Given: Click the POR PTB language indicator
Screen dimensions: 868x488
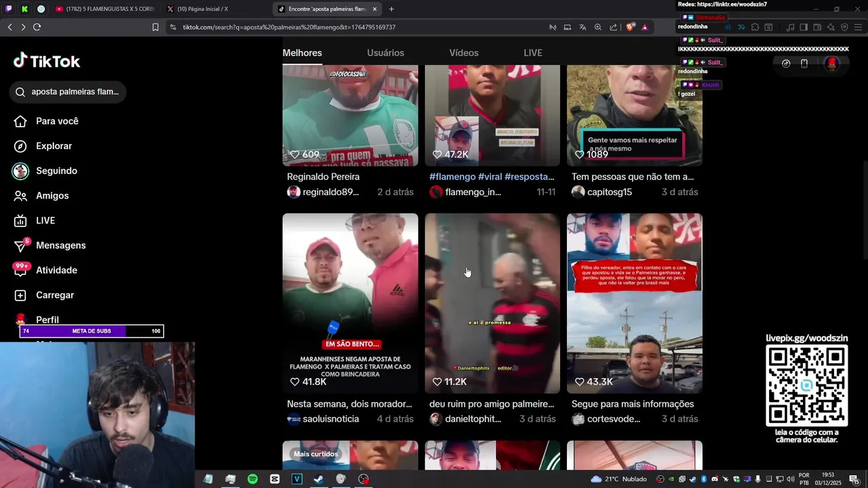Looking at the screenshot, I should tap(804, 479).
